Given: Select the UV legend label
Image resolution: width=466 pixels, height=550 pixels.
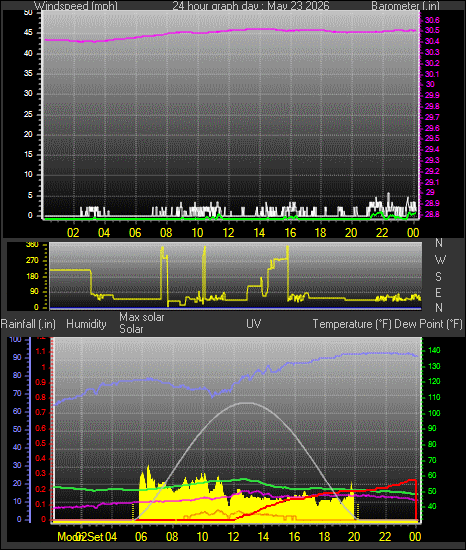Looking at the screenshot, I should point(254,323).
